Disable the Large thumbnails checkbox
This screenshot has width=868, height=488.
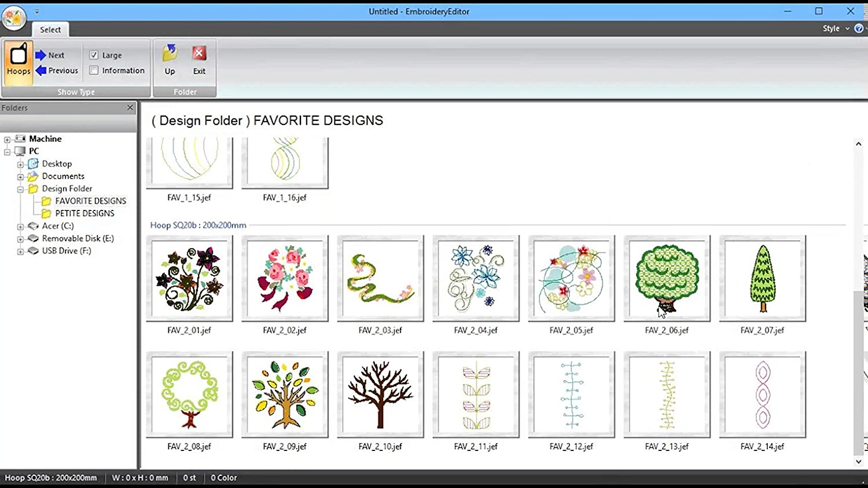point(94,55)
